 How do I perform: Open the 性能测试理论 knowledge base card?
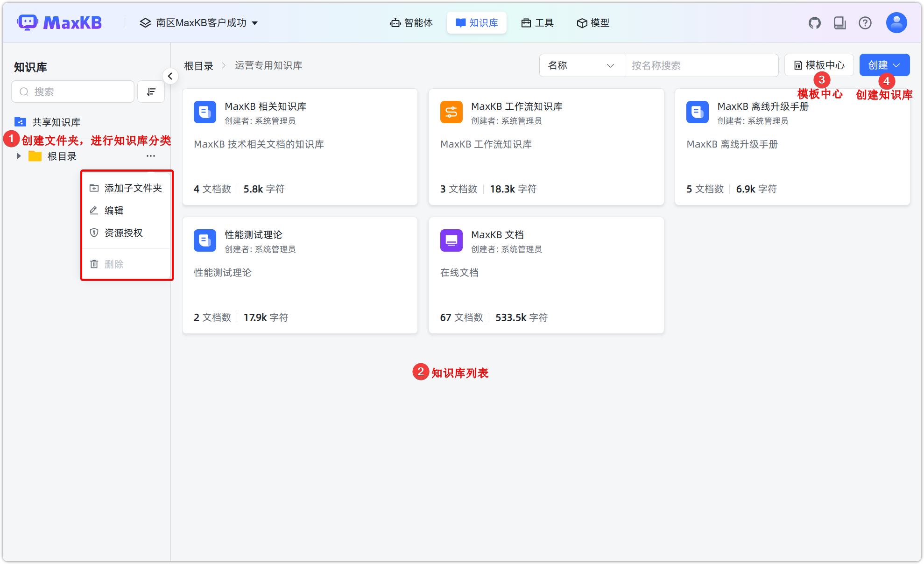click(299, 275)
